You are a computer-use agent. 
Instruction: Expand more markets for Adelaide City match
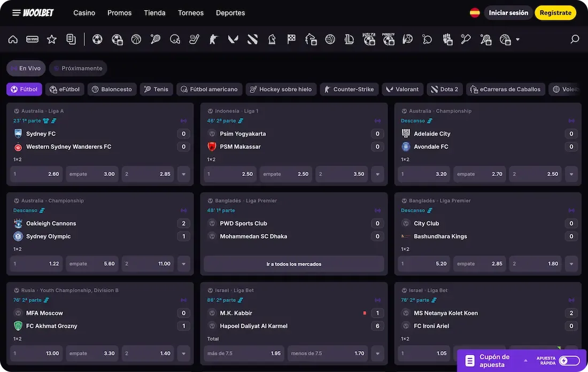click(571, 174)
